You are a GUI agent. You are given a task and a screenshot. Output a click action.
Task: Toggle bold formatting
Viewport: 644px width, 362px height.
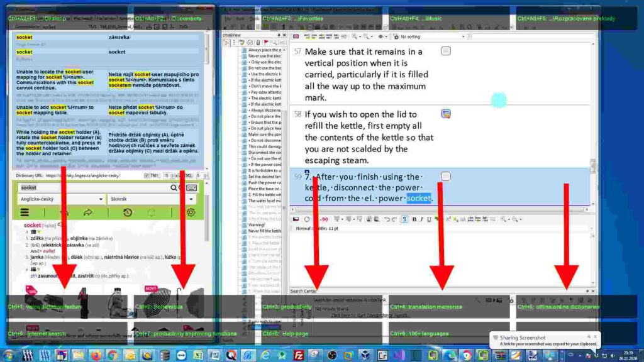click(414, 219)
